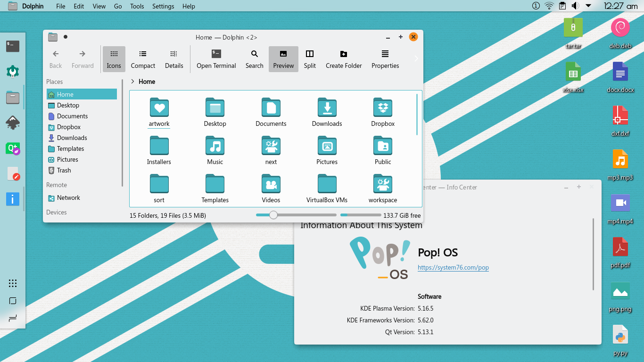Select Templates in the Places panel
Image resolution: width=644 pixels, height=362 pixels.
(82, 148)
